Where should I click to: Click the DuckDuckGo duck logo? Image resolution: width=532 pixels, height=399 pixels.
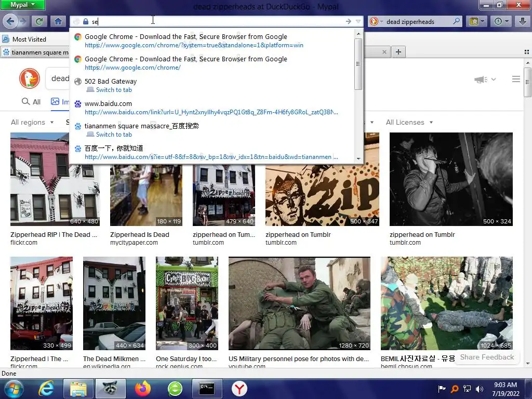tap(30, 78)
